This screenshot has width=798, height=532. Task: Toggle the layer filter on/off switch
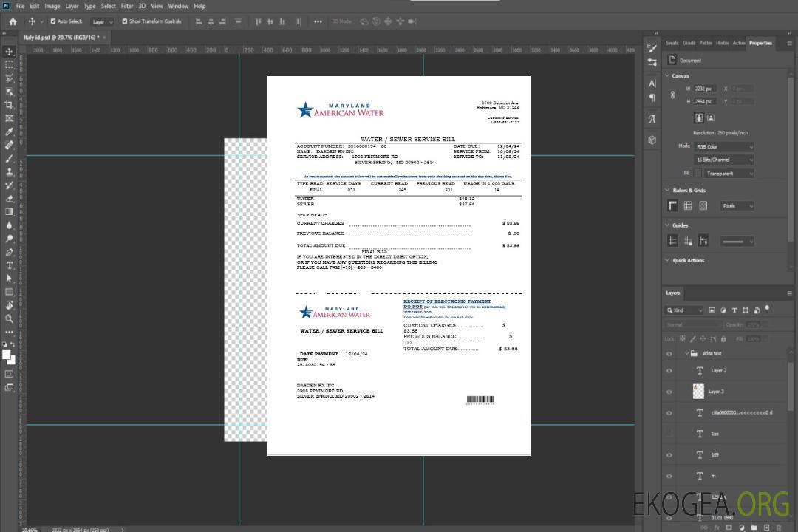(767, 309)
